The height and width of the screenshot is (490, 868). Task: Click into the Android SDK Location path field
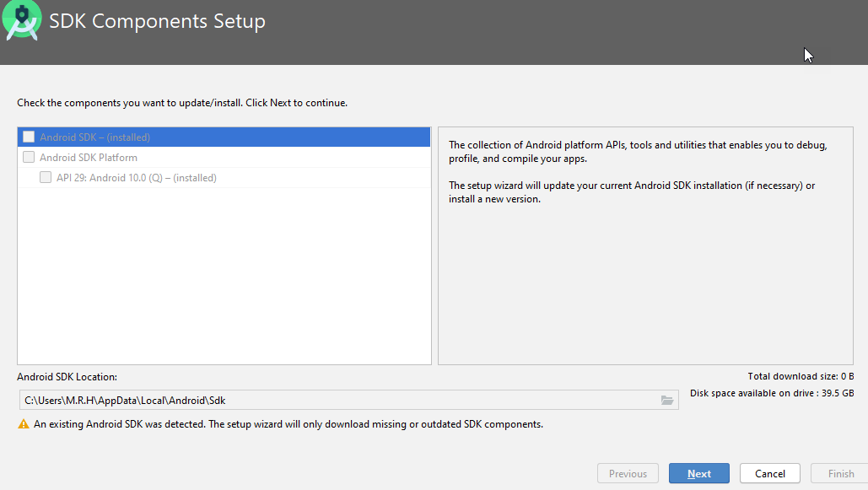(348, 400)
